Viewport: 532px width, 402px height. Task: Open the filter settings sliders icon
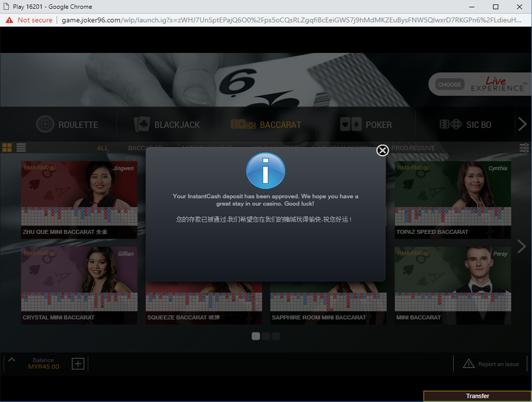524,148
